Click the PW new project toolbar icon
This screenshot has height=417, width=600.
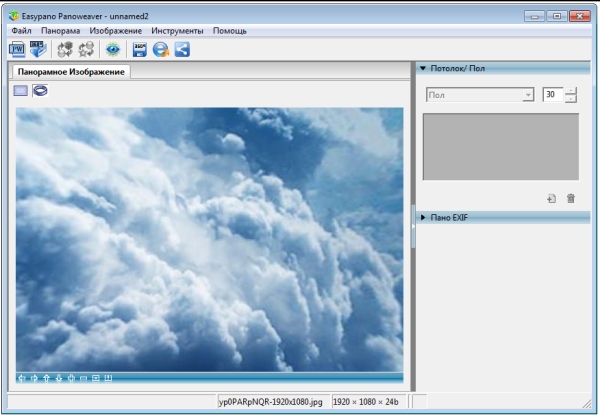pyautogui.click(x=17, y=49)
